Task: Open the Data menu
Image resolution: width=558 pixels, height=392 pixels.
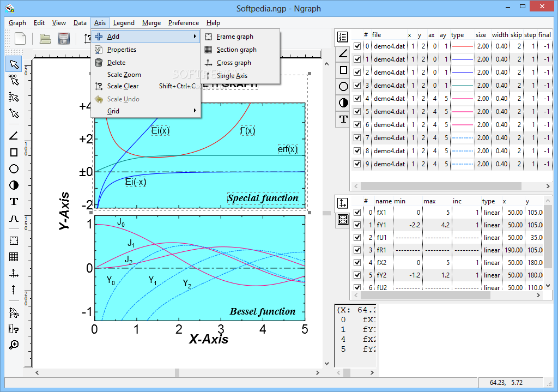Action: [80, 23]
